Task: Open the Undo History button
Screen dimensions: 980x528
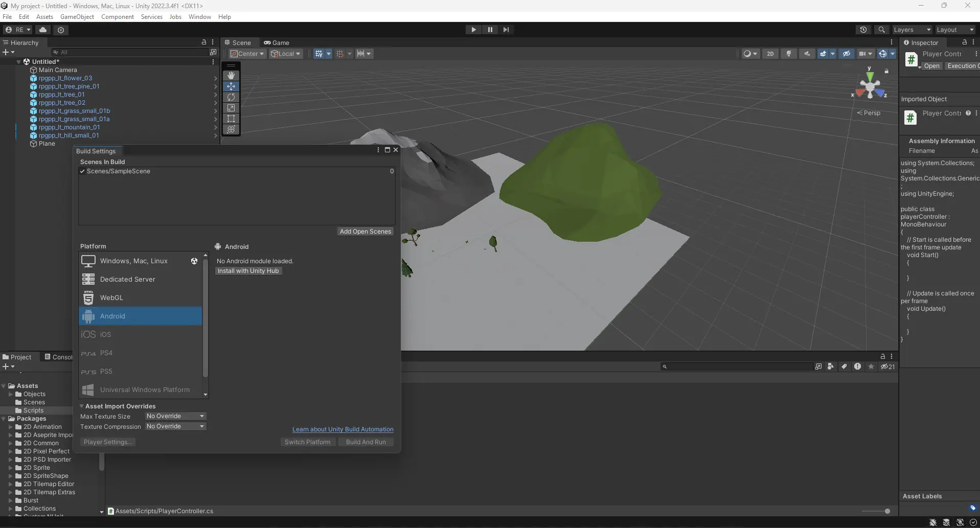Action: pyautogui.click(x=863, y=30)
